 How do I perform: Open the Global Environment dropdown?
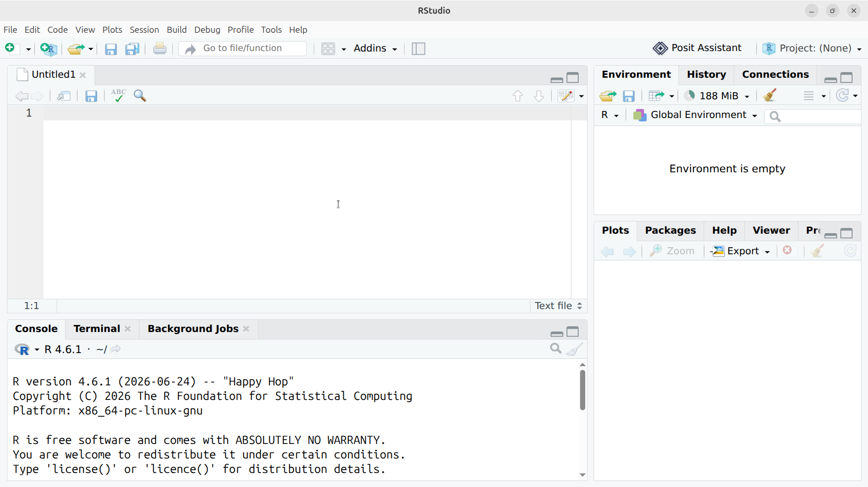695,115
